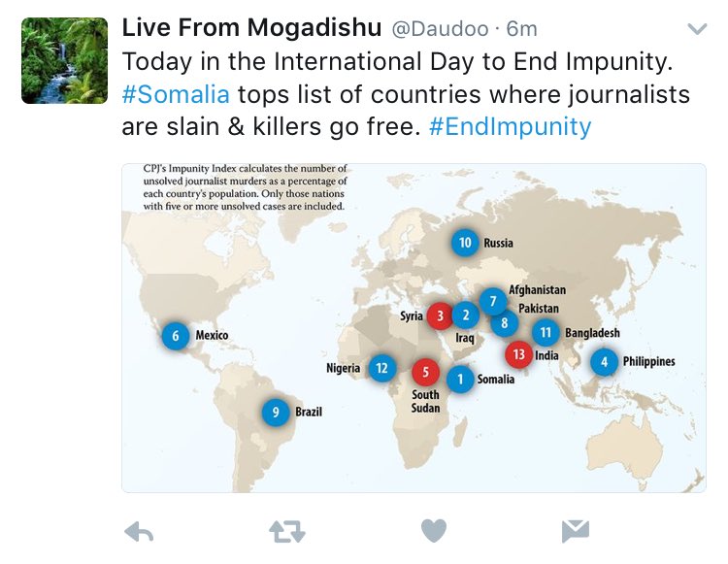Open Live From Mogadishu profile name
This screenshot has width=728, height=564.
tap(251, 27)
